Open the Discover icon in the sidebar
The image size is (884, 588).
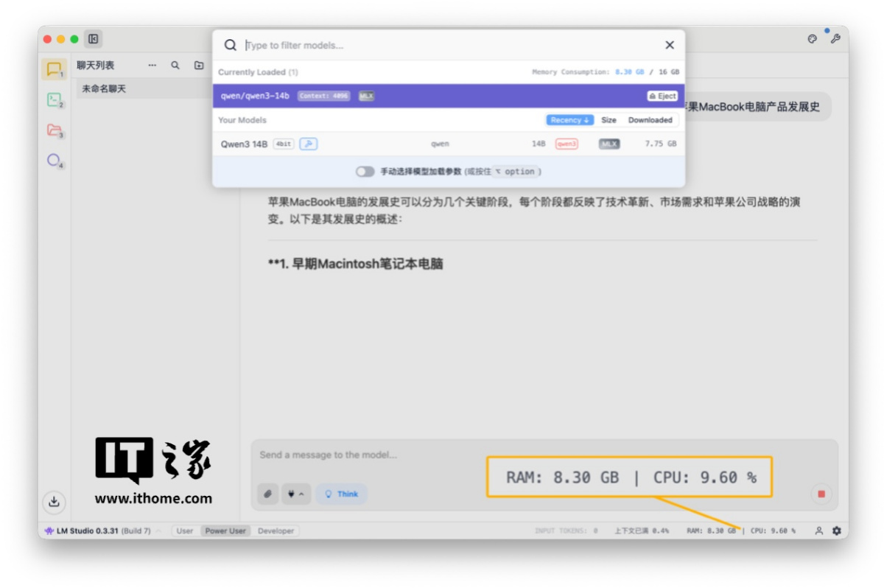[x=54, y=161]
